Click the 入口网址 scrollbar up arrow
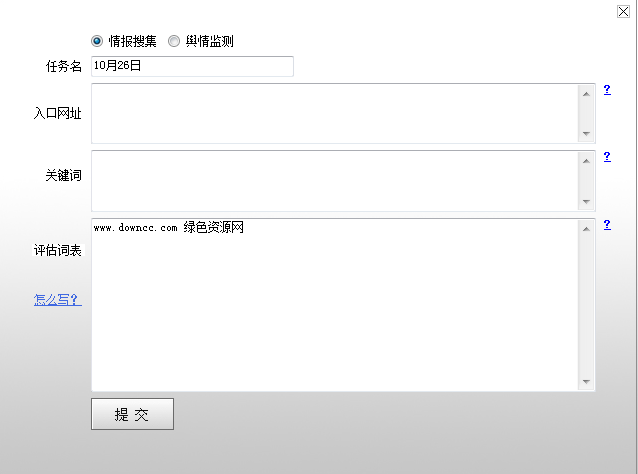The width and height of the screenshot is (638, 474). tap(586, 94)
